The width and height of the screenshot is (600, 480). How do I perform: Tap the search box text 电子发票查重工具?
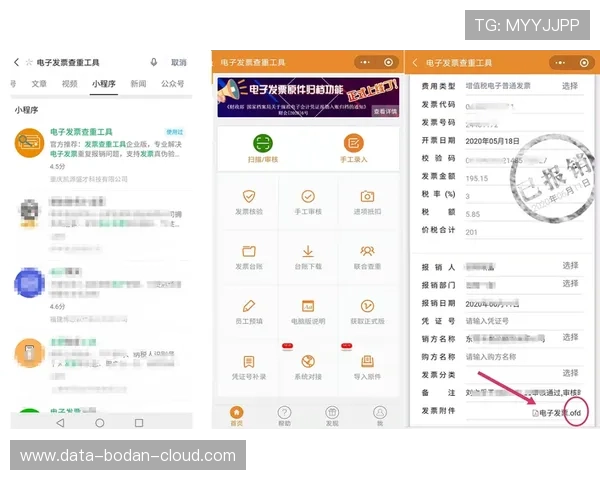click(x=68, y=62)
